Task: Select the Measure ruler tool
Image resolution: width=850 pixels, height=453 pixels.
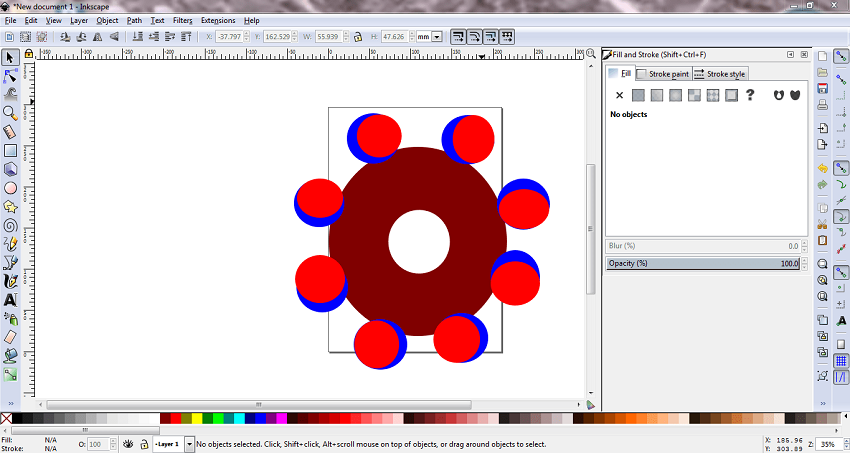Action: (10, 132)
